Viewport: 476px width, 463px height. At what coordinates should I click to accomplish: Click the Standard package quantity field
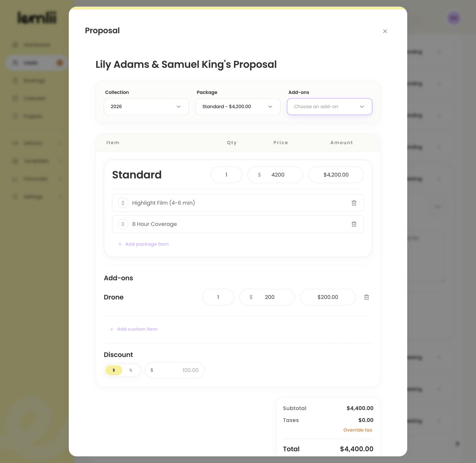226,175
